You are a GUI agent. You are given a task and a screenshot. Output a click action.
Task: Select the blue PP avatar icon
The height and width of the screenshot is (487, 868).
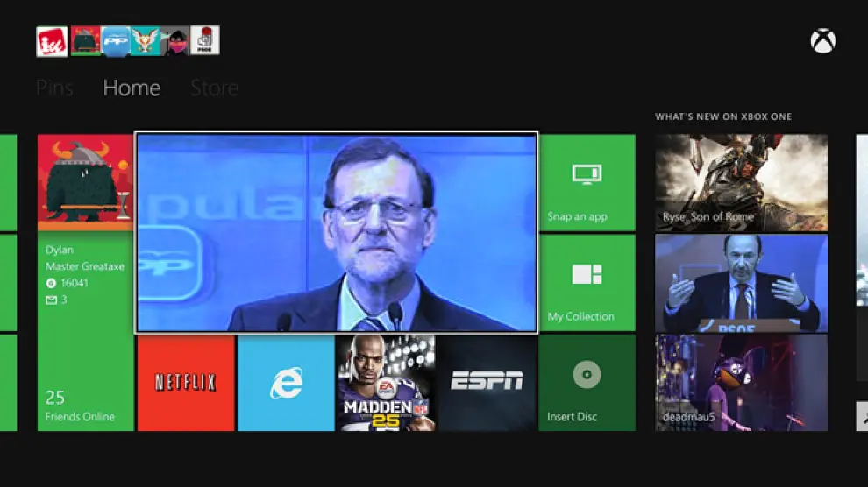pos(115,41)
